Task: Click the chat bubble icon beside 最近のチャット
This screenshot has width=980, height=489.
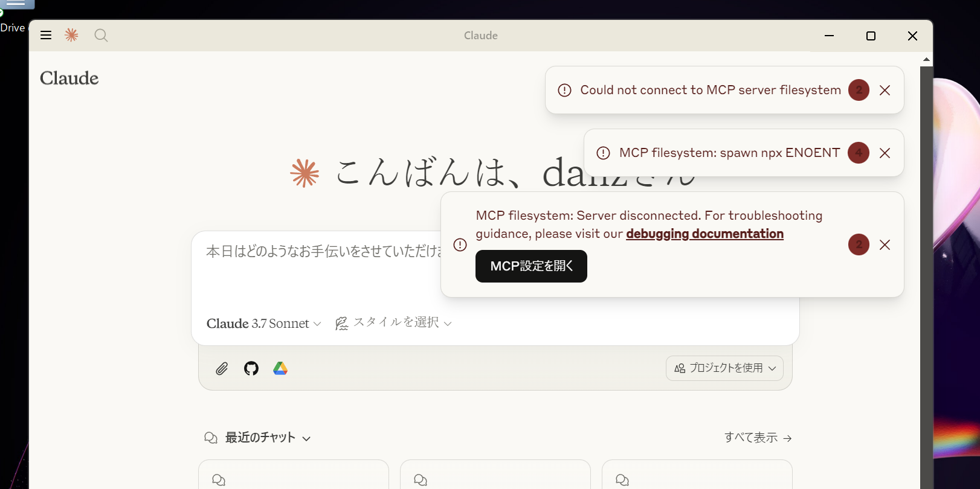Action: click(x=211, y=438)
